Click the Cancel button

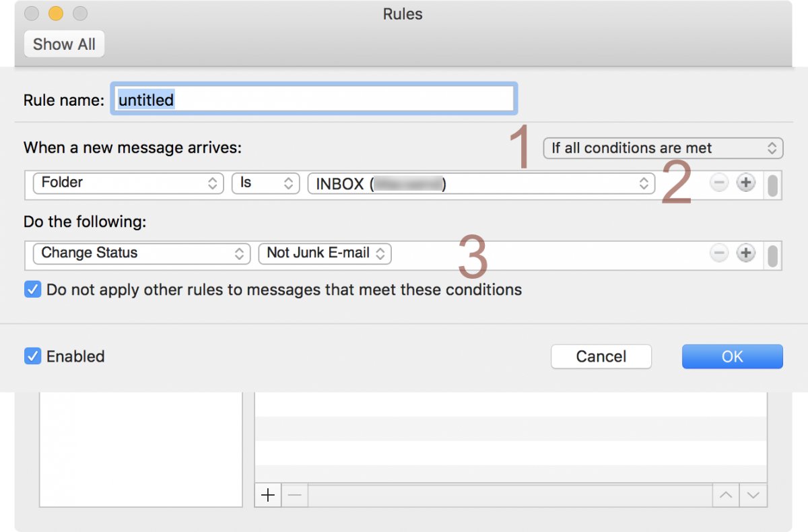(601, 356)
